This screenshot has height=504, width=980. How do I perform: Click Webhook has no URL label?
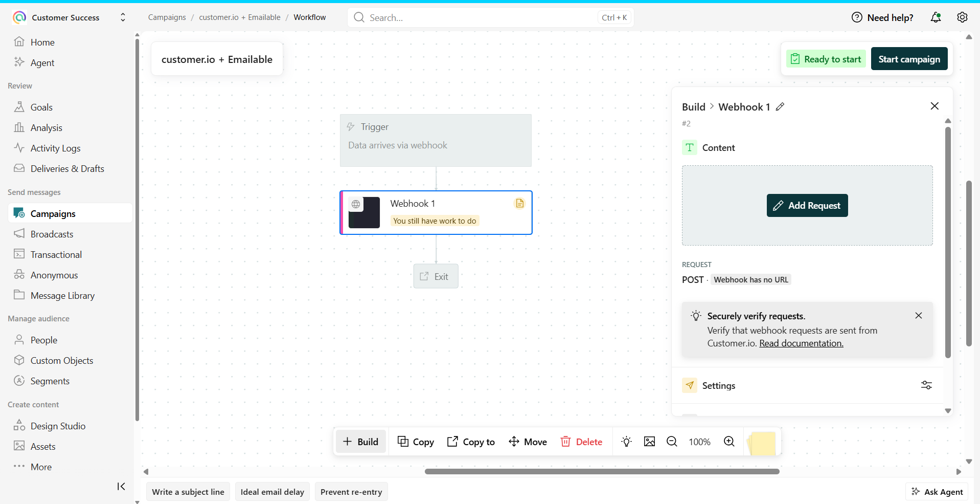tap(751, 279)
